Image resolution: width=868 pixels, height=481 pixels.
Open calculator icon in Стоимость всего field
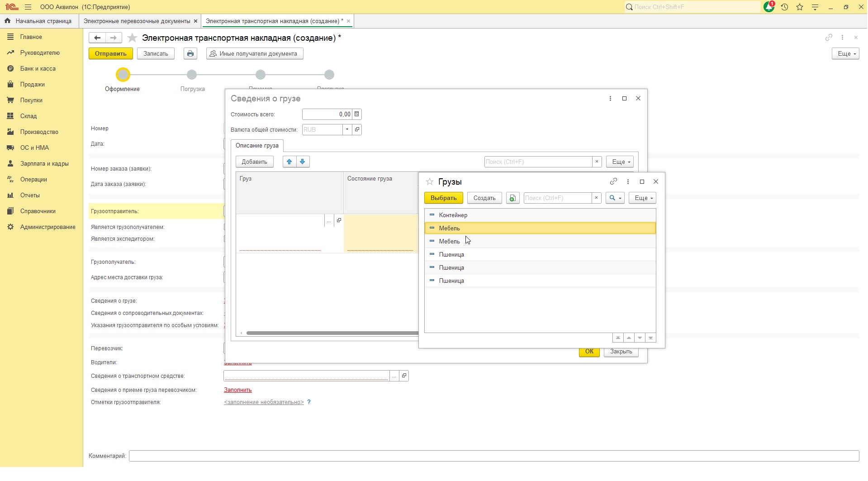tap(357, 114)
